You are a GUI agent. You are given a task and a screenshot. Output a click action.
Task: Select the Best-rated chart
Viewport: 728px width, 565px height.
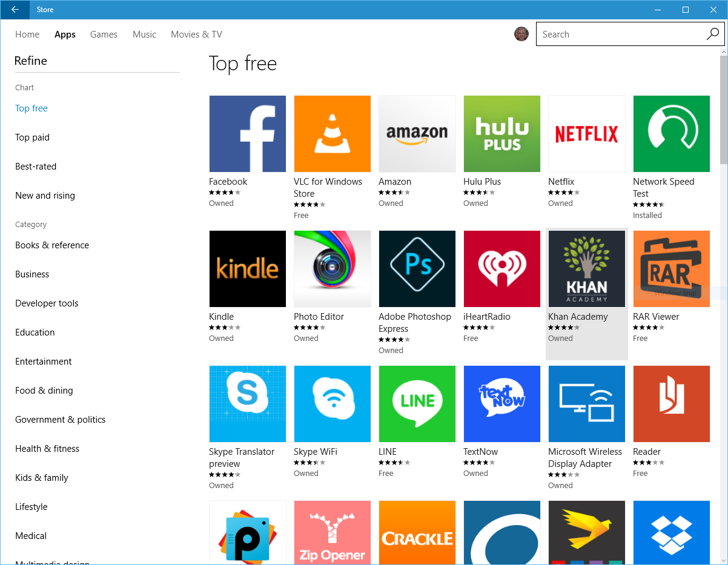pos(36,167)
